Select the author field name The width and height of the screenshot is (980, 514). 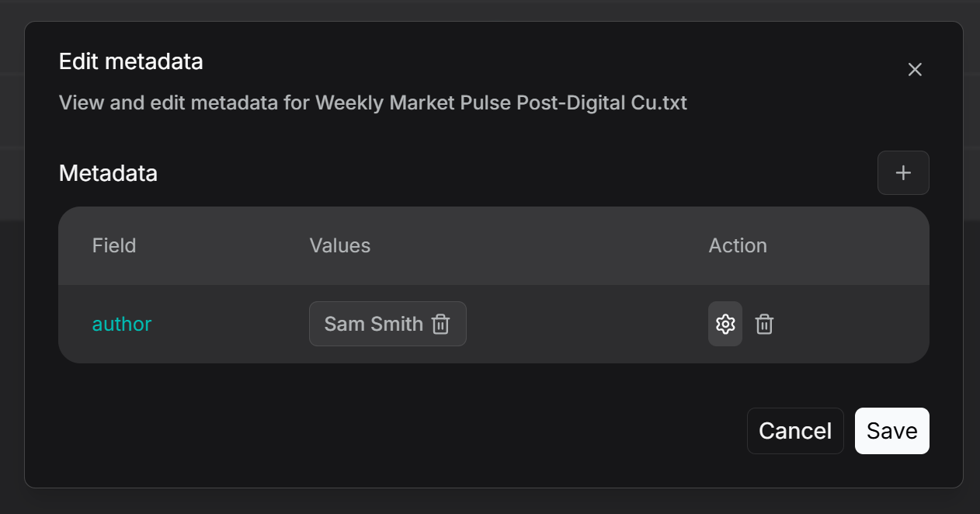coord(122,324)
